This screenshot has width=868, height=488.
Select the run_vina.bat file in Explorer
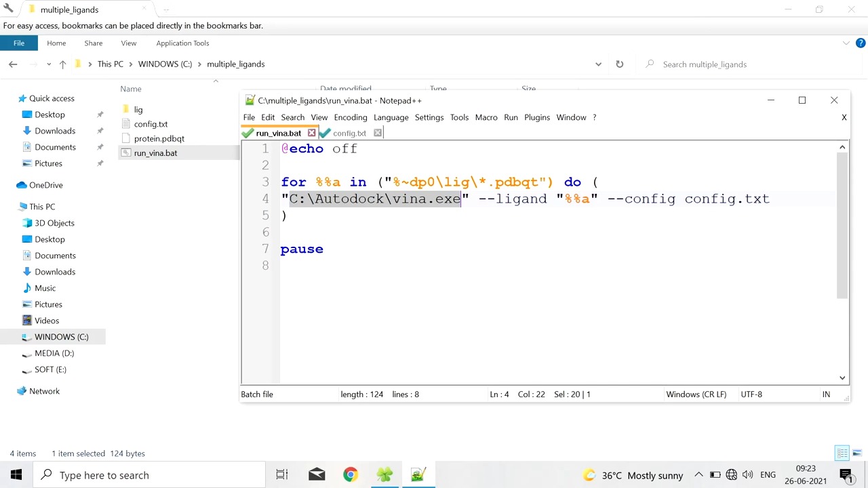(155, 153)
